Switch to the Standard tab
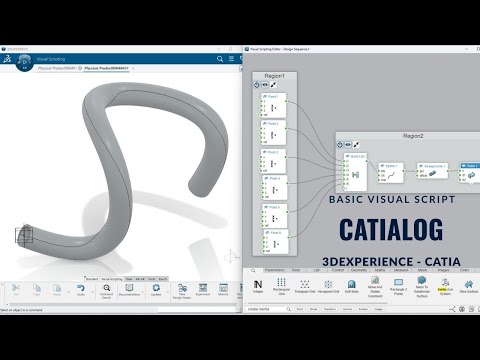Screen dimensions: 480x360 (92, 279)
